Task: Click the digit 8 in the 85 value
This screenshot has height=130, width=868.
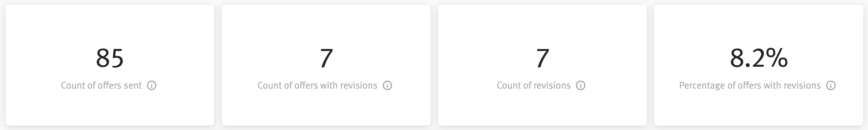Action: pos(103,58)
